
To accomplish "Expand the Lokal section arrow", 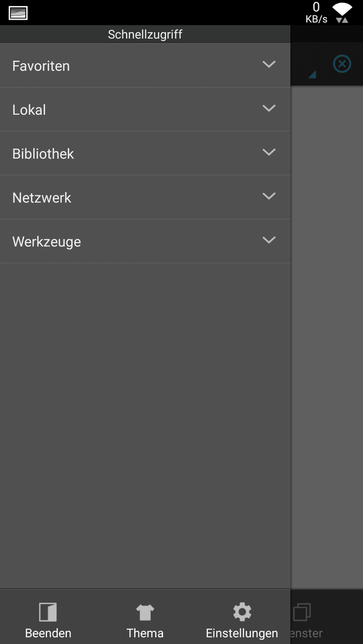I will (x=269, y=108).
